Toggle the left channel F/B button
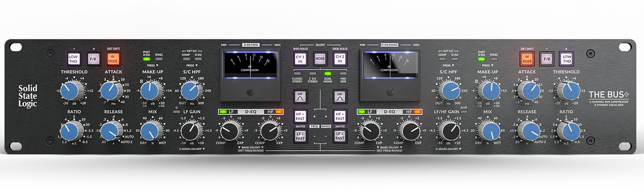 [93, 59]
